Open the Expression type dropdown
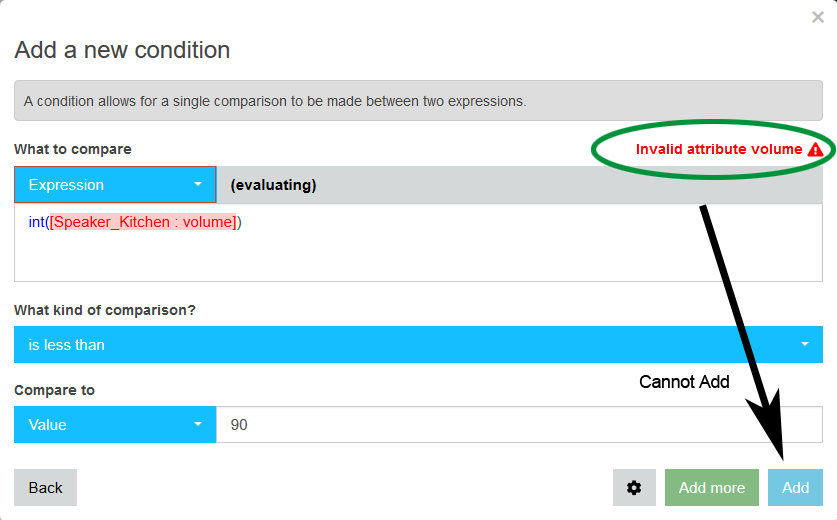 [x=115, y=185]
